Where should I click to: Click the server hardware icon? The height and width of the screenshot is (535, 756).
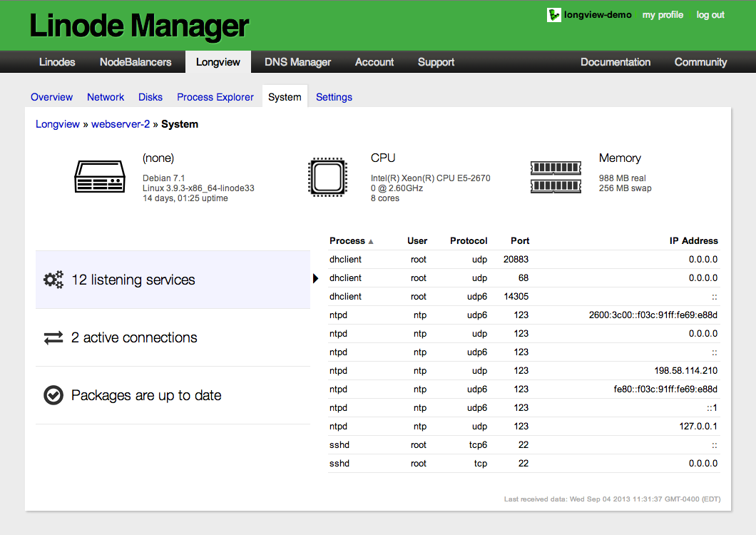click(x=99, y=176)
